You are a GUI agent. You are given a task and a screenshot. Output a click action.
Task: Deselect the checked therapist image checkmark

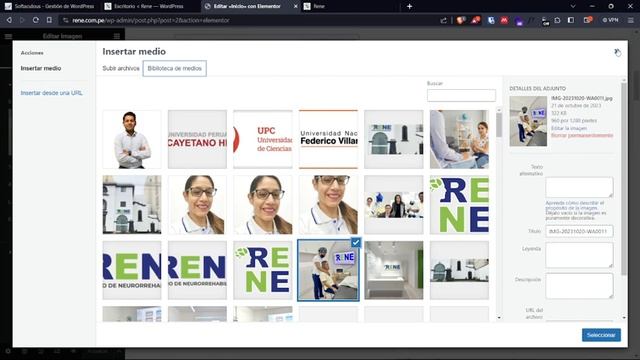(356, 242)
